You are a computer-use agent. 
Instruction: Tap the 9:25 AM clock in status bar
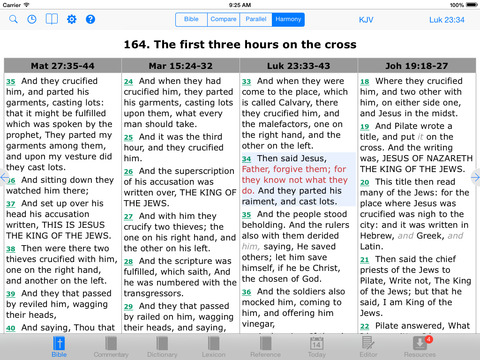pyautogui.click(x=240, y=5)
